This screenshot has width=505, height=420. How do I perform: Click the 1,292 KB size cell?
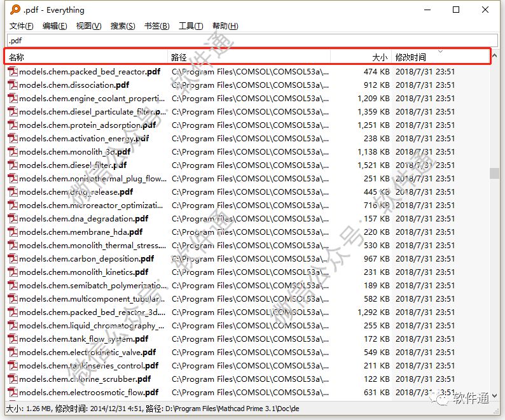click(373, 312)
